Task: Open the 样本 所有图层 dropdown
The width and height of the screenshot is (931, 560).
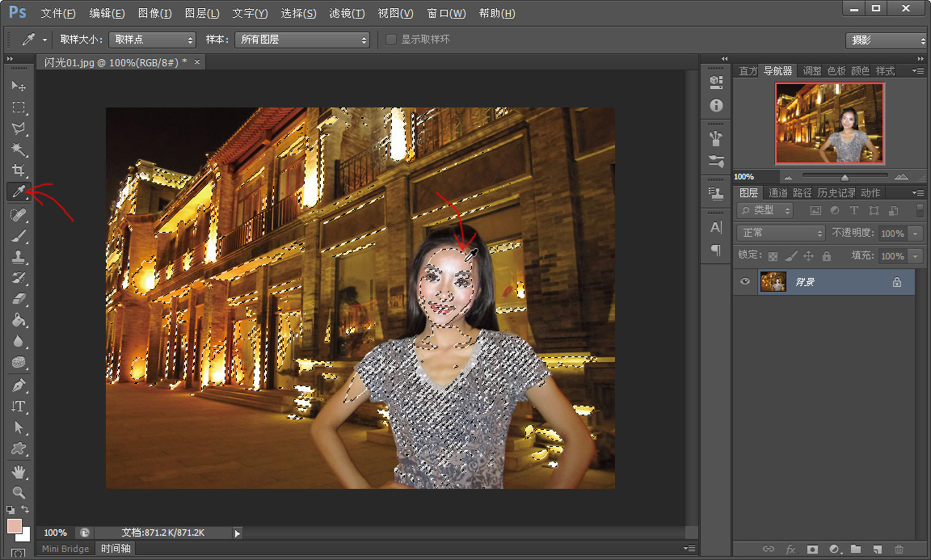Action: coord(301,40)
